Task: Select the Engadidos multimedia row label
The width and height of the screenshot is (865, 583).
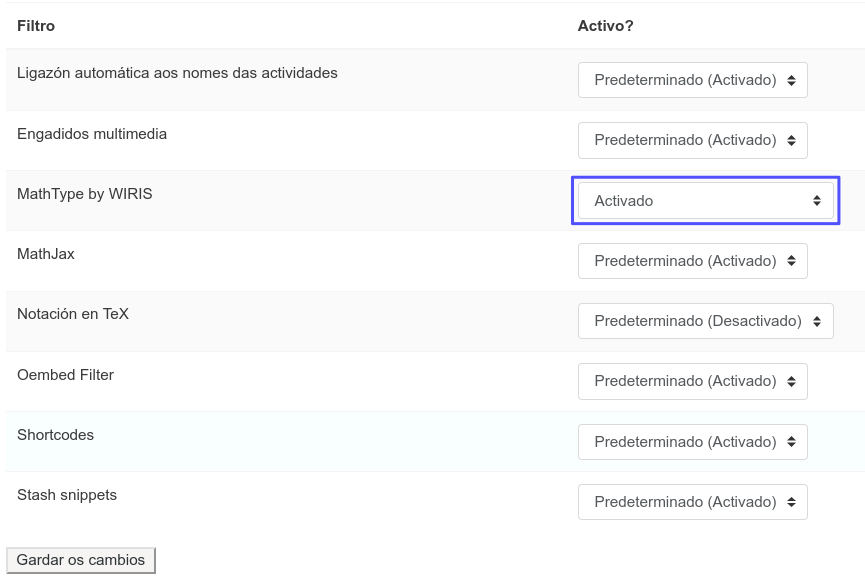Action: 92,134
